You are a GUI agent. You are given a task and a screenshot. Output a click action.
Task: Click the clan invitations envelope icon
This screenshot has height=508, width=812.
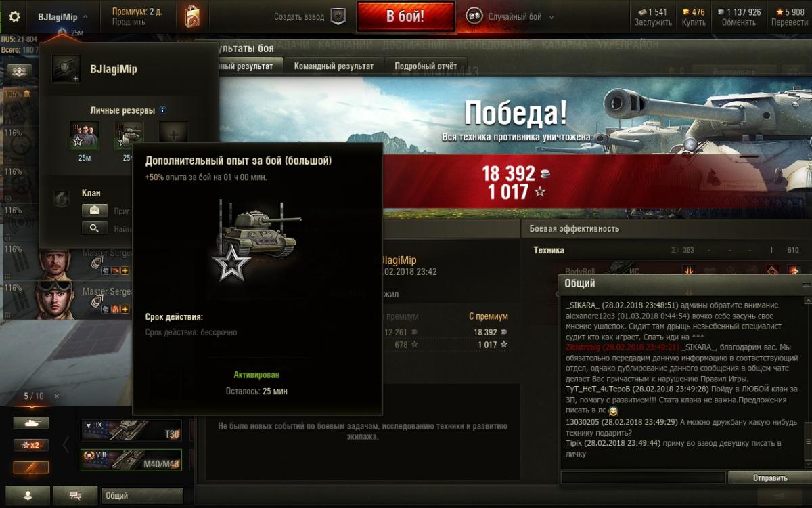point(95,210)
